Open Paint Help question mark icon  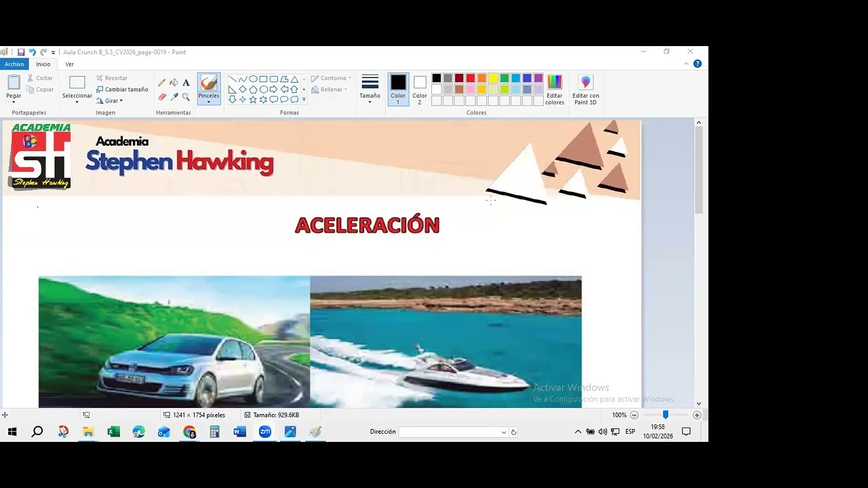[697, 64]
